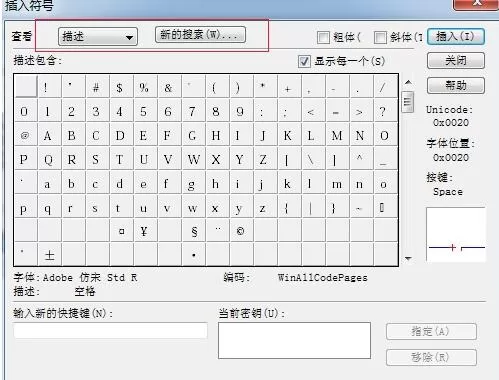This screenshot has height=380, width=499.
Task: Select the yen ¥ symbol
Action: (146, 231)
